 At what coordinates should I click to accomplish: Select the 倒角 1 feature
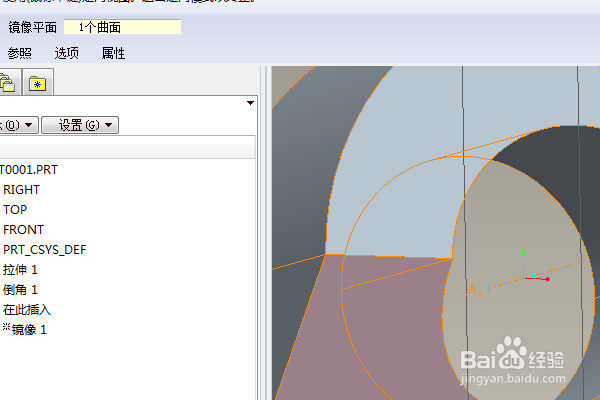[x=20, y=289]
